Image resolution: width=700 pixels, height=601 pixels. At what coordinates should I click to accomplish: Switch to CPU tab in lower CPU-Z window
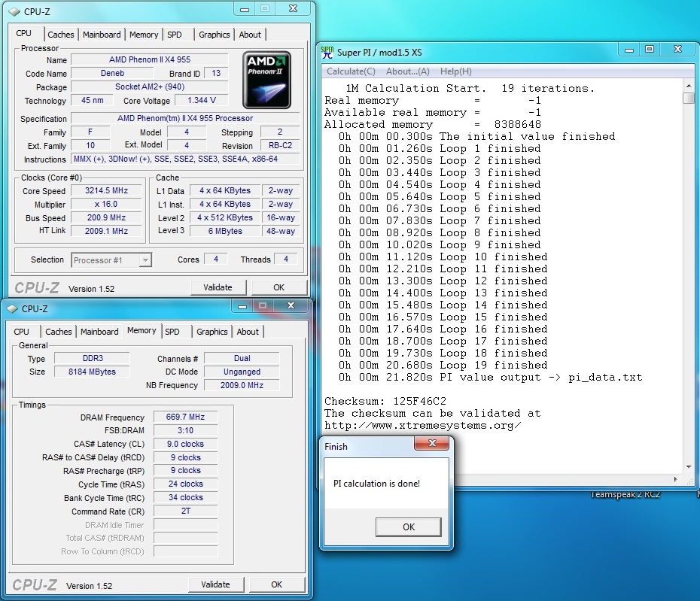coord(21,332)
